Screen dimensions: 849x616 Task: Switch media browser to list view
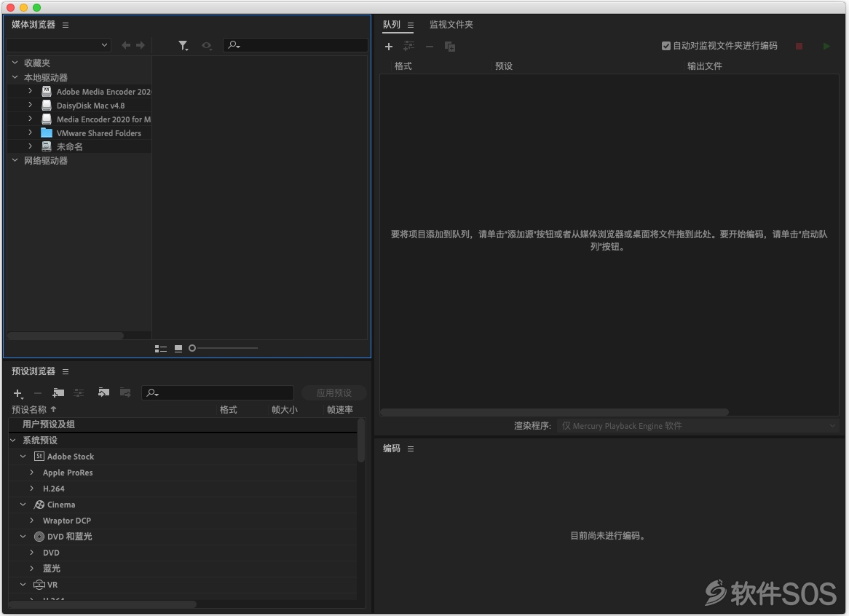pyautogui.click(x=161, y=349)
